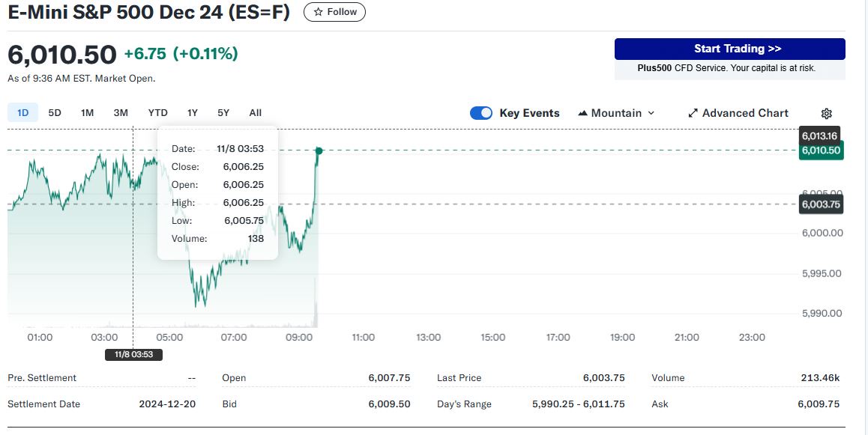Screen dimensions: 868x435
Task: Select the YTD range tab
Action: (x=157, y=113)
